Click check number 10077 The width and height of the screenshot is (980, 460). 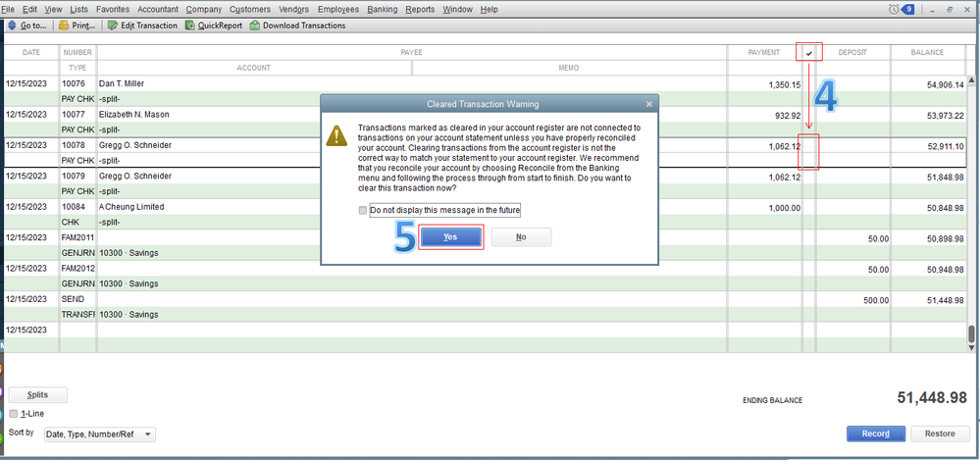pos(72,115)
